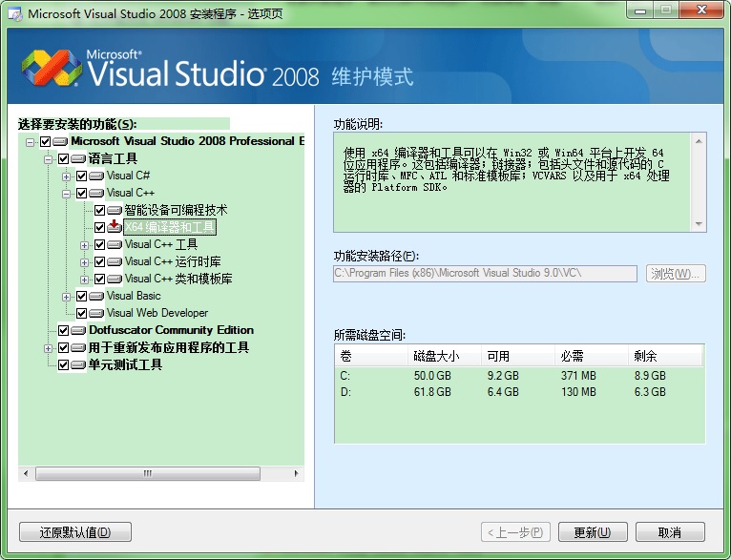Click the 更新 button
731x560 pixels.
point(593,532)
